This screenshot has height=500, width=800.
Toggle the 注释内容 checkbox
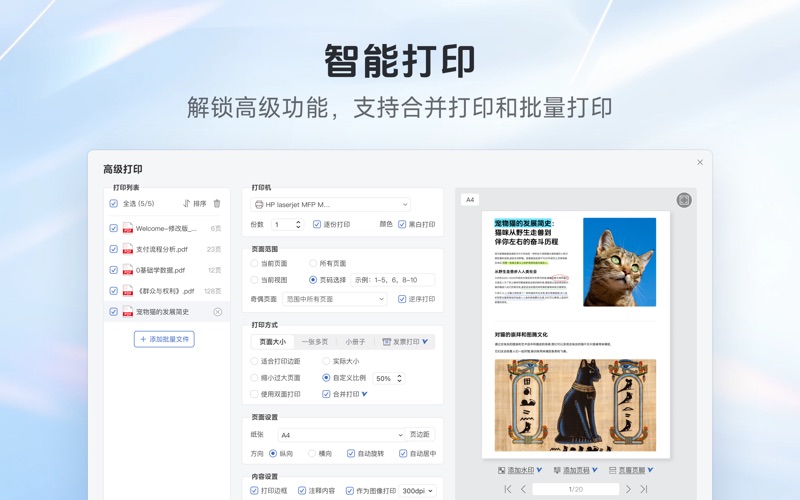tap(302, 491)
